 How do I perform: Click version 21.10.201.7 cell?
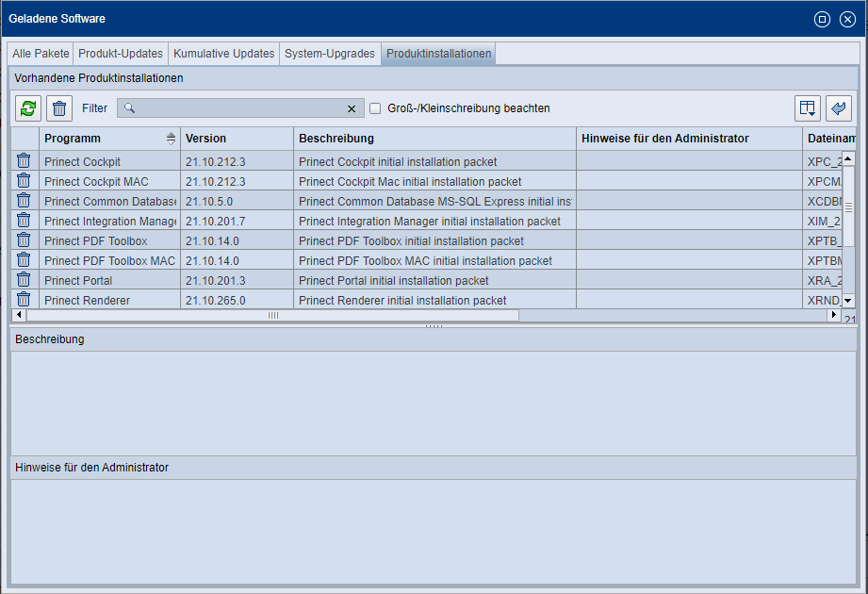tap(237, 222)
